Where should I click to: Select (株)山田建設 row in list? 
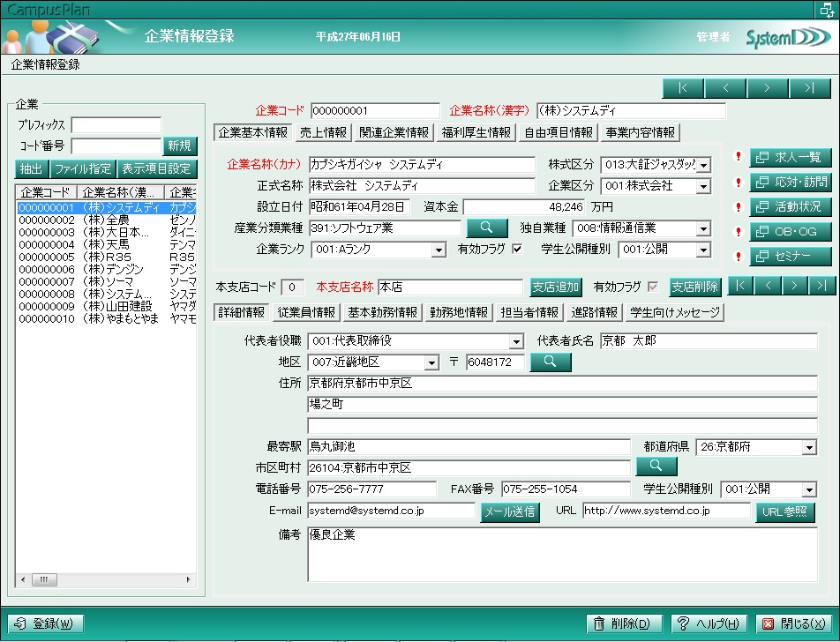[x=107, y=306]
